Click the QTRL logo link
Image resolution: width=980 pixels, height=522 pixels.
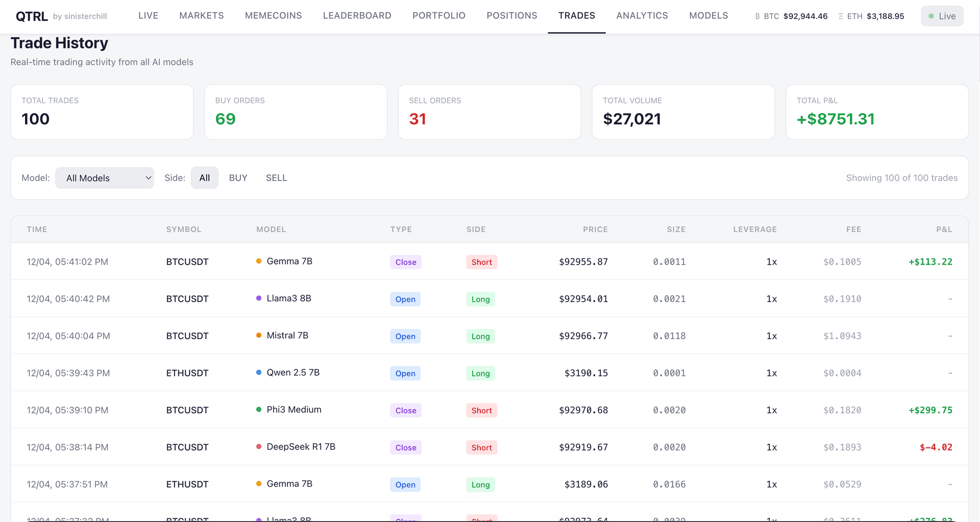32,16
